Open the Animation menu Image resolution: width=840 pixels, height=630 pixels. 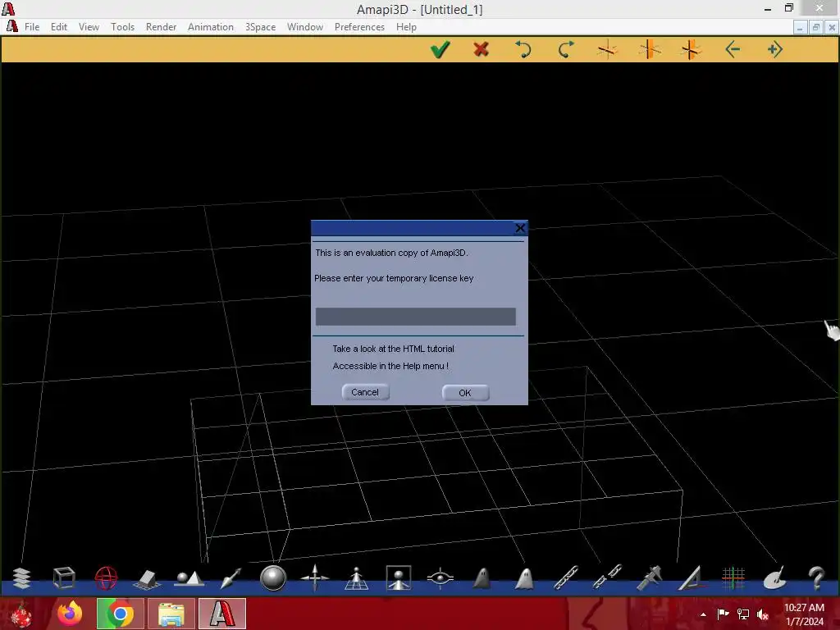point(211,27)
